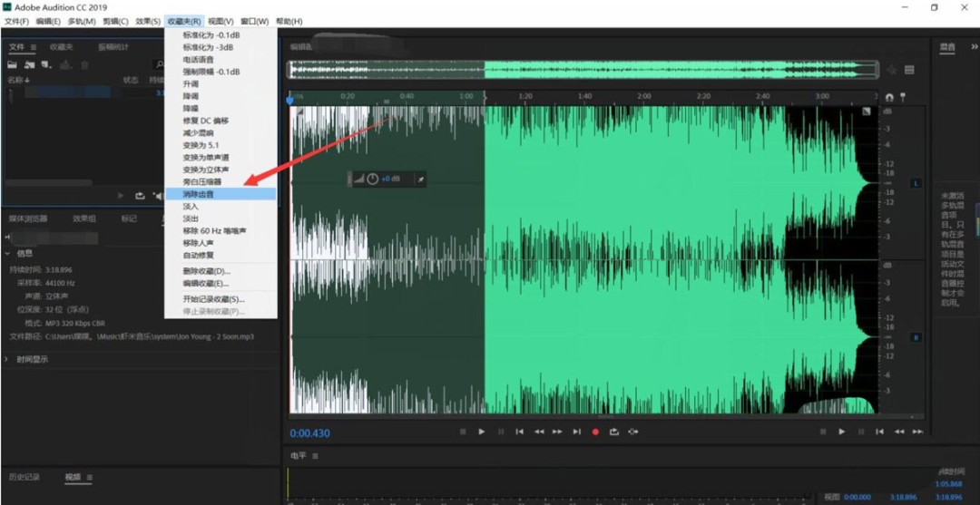Image resolution: width=980 pixels, height=505 pixels.
Task: Click 删除收藏(D)... menu entry
Action: (x=206, y=271)
